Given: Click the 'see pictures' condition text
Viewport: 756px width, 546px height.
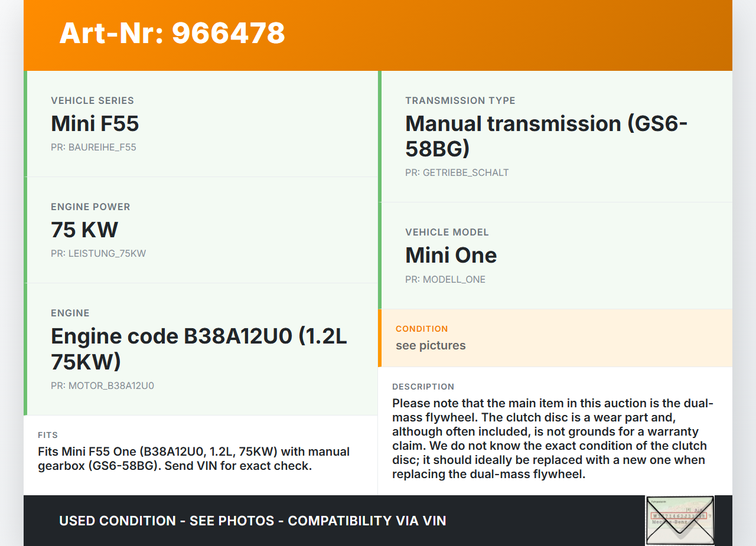Looking at the screenshot, I should (431, 345).
